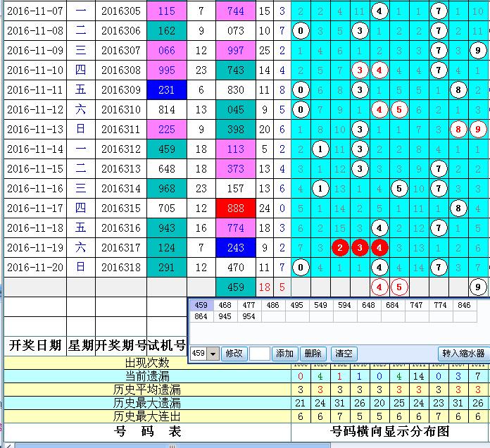This screenshot has width=490, height=448.
Task: Click the red 888 cell
Action: (x=236, y=208)
